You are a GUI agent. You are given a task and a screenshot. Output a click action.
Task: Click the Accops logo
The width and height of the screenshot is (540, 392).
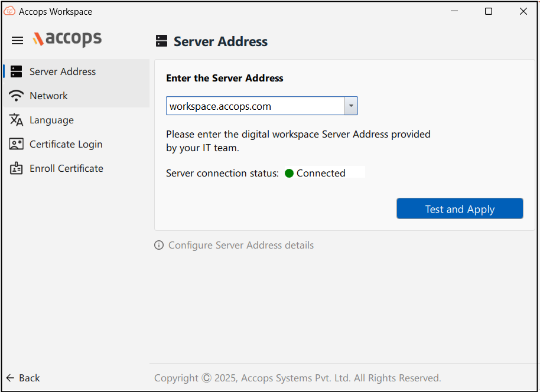[x=67, y=39]
